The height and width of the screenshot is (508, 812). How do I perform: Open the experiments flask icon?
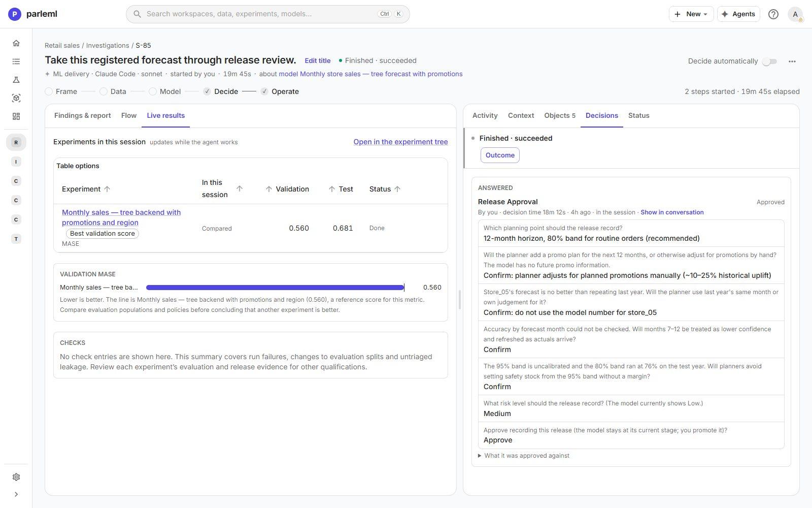pyautogui.click(x=16, y=80)
